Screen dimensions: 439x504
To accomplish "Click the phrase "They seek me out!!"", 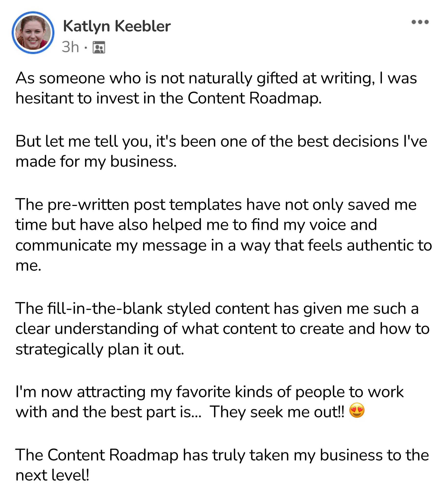I will coord(277,412).
